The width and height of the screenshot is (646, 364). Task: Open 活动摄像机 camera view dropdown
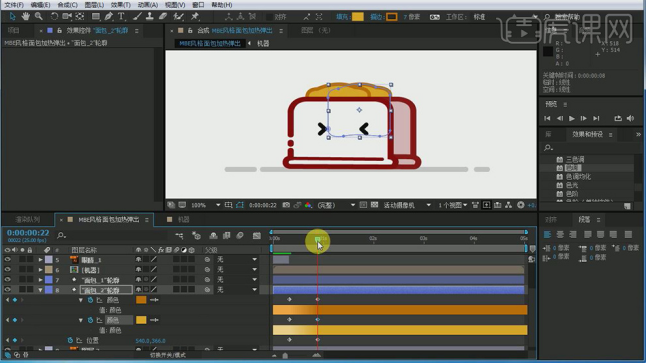click(407, 205)
